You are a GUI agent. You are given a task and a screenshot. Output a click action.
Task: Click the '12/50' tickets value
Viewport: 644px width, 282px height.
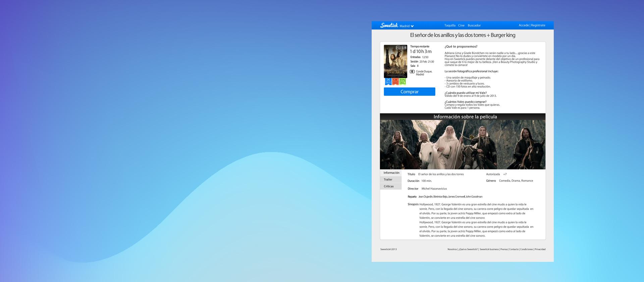click(425, 57)
